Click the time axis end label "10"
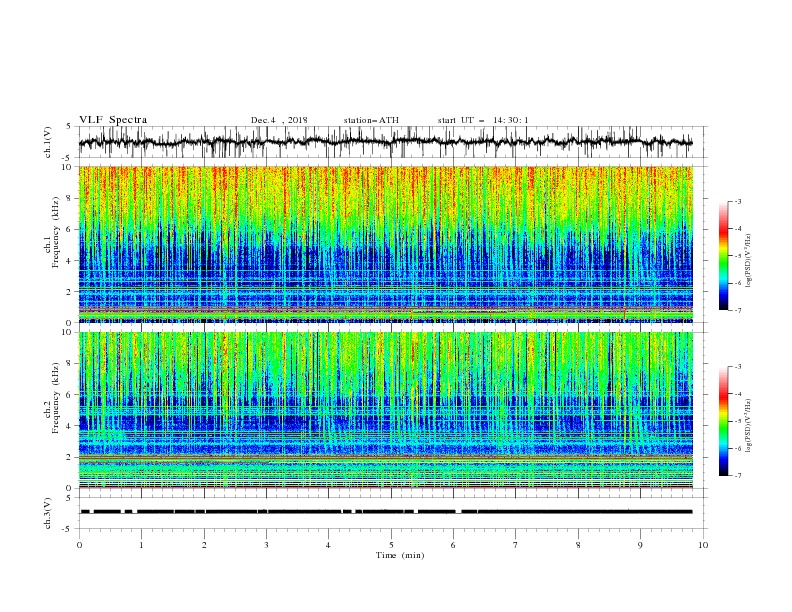The image size is (792, 612). click(703, 545)
